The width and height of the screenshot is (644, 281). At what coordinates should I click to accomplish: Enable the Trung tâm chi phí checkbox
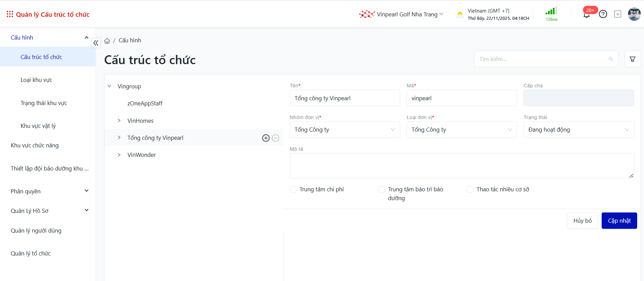(x=293, y=189)
